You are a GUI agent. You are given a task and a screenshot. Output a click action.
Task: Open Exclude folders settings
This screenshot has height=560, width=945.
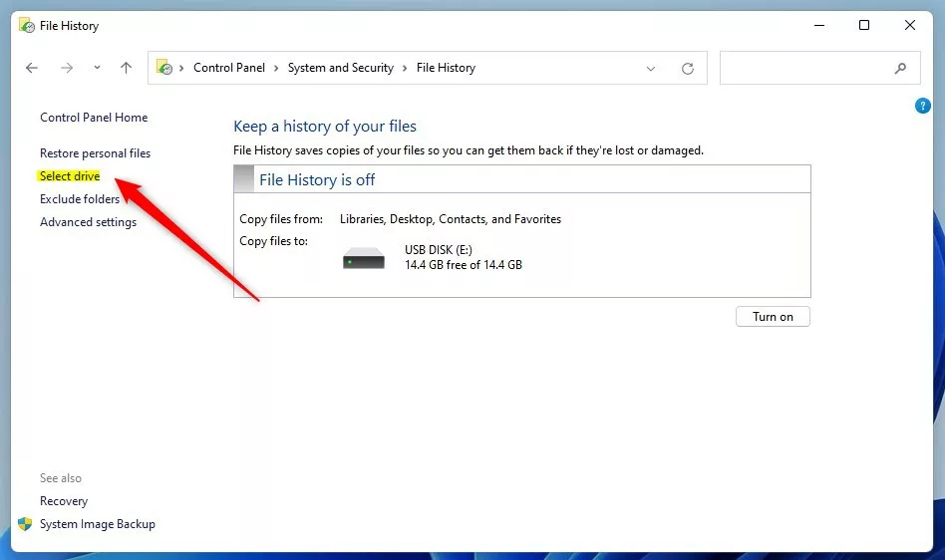coord(80,198)
